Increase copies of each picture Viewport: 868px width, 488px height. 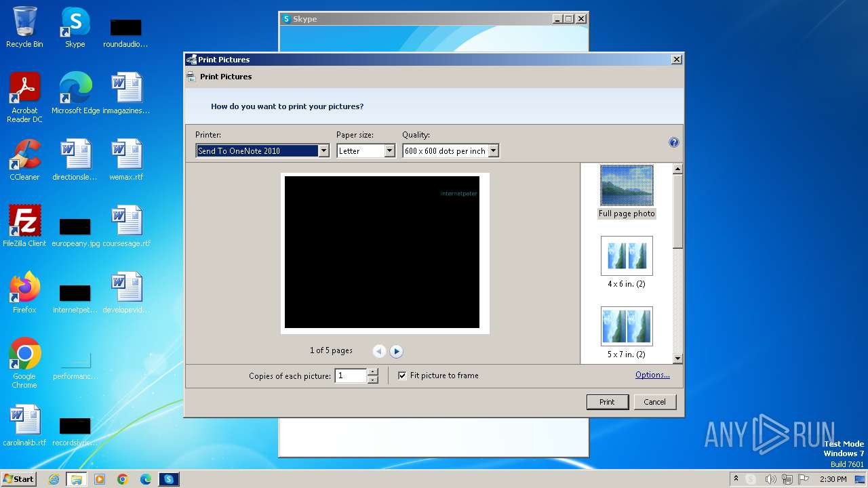(372, 371)
